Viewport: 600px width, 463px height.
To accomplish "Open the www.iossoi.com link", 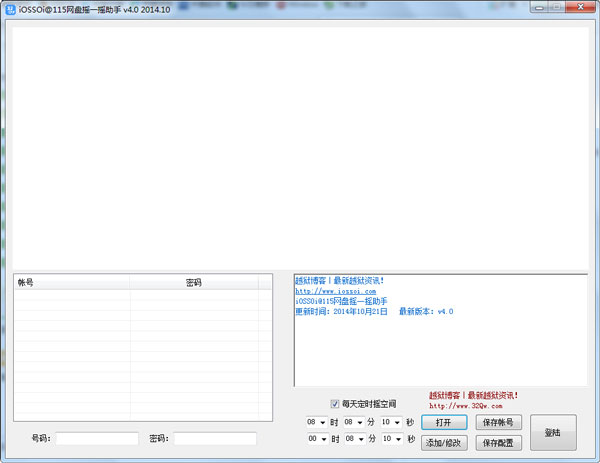I will point(335,291).
